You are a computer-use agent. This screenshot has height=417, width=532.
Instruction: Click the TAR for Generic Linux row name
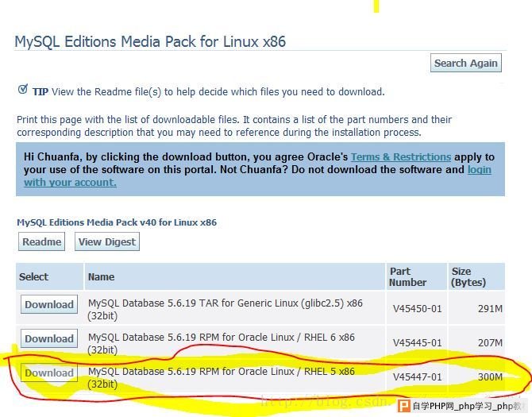point(226,309)
